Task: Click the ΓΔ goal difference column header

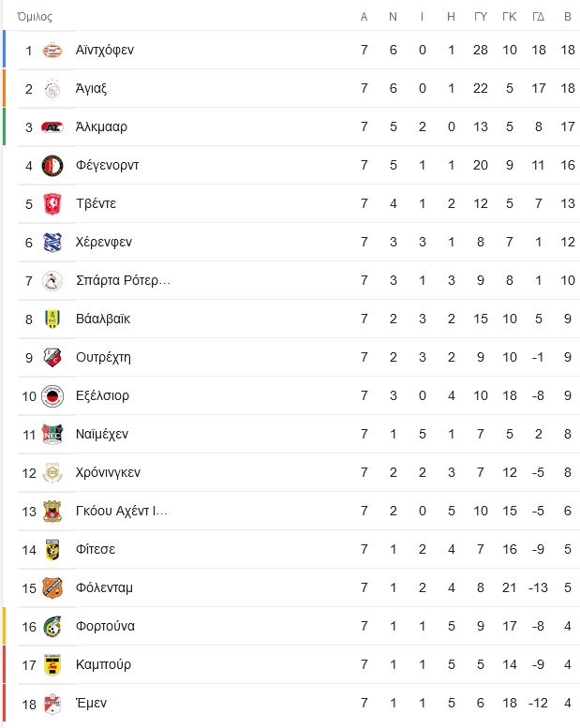Action: pyautogui.click(x=538, y=17)
